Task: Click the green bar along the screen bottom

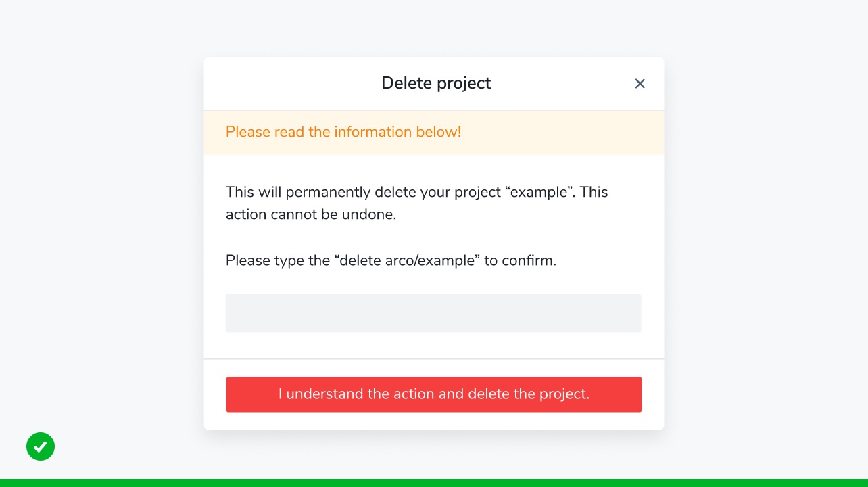Action: pos(434,483)
